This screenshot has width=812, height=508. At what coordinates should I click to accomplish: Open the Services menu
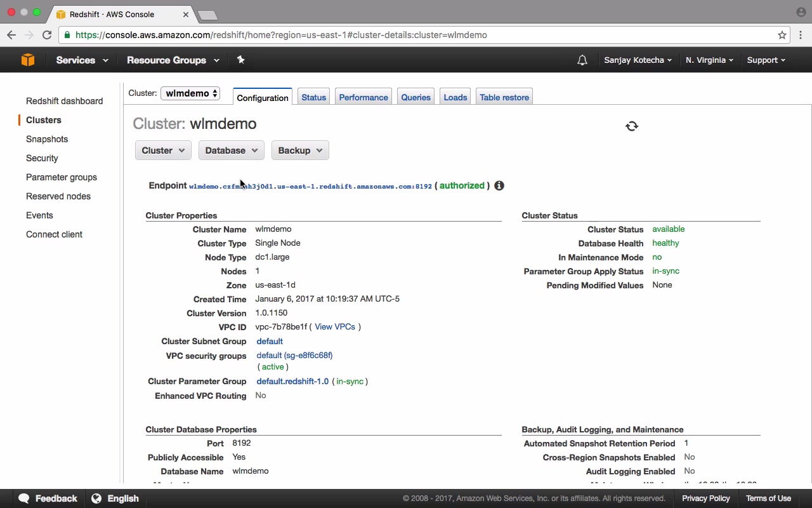[82, 60]
